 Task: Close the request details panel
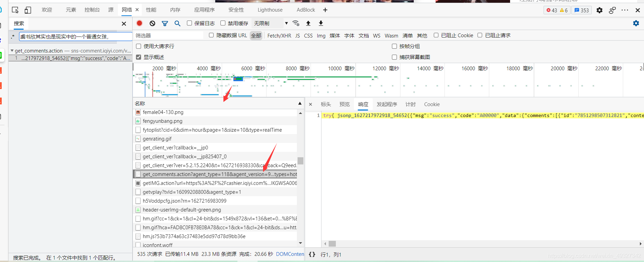310,104
